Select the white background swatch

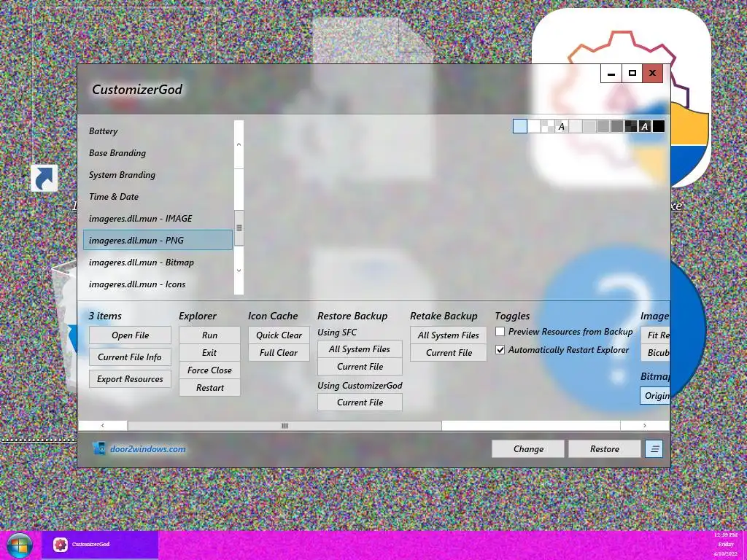click(x=534, y=126)
